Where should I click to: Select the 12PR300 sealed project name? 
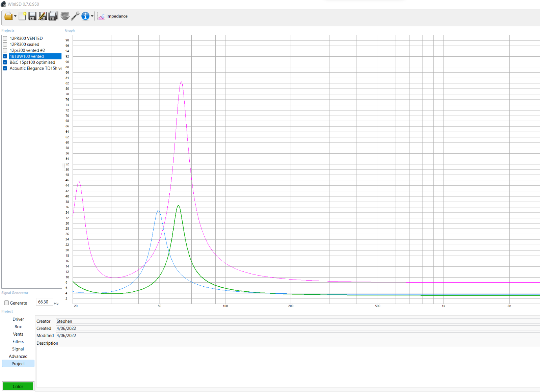coord(24,44)
